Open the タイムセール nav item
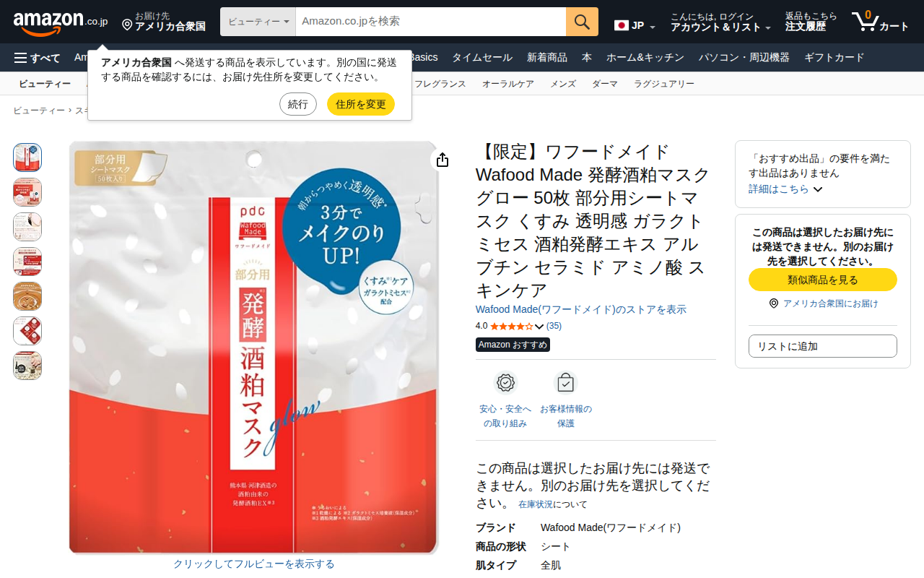924x578 pixels. (x=482, y=58)
